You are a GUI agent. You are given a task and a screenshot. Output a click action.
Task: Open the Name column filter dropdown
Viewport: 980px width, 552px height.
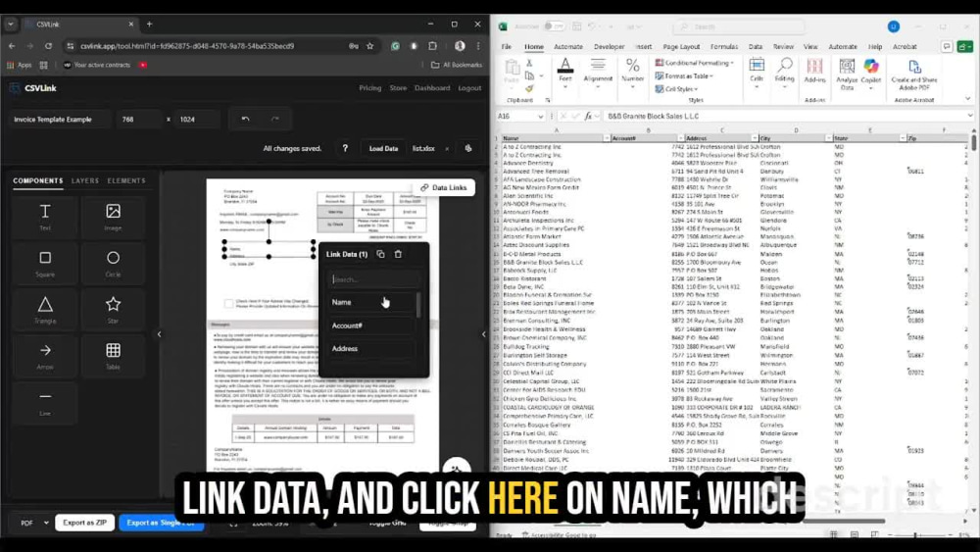(607, 138)
